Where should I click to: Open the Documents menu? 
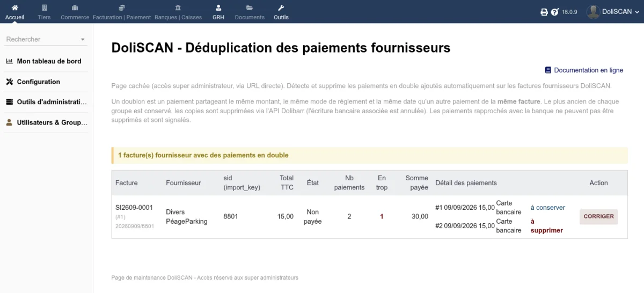pyautogui.click(x=250, y=12)
